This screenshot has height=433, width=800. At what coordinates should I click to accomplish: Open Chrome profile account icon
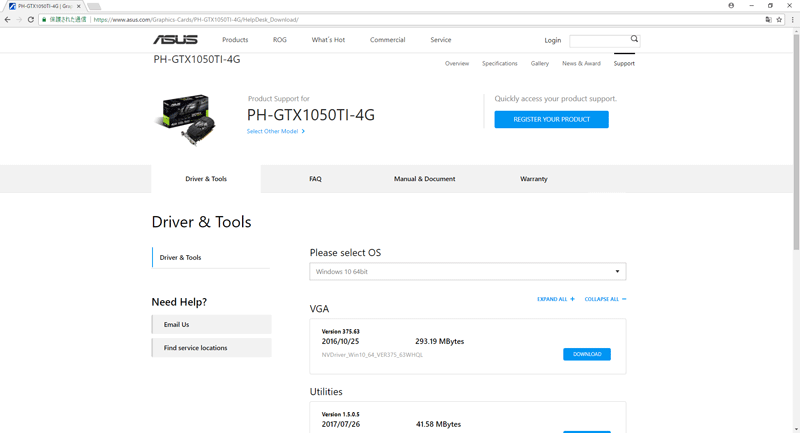731,6
